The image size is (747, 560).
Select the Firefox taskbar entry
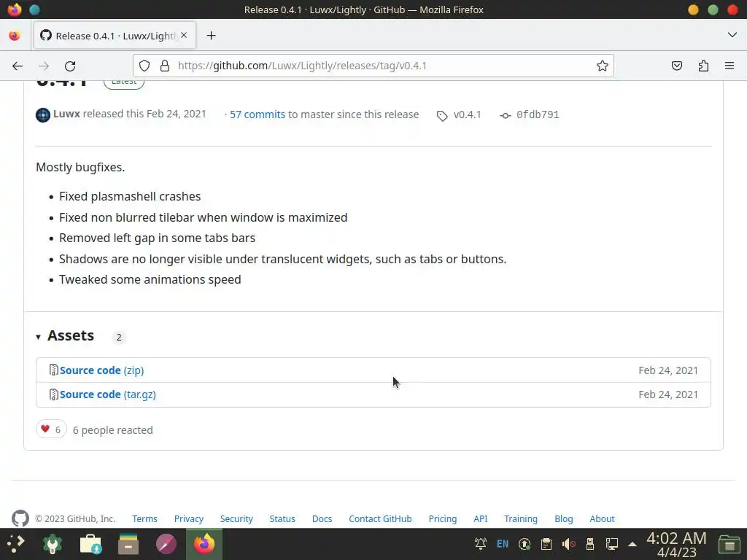[204, 543]
